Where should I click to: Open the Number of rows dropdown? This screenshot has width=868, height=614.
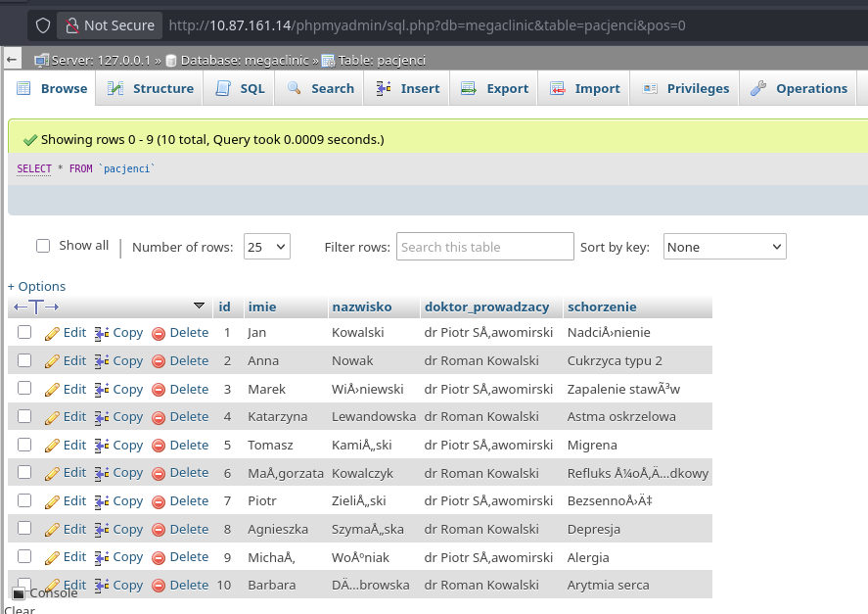point(266,247)
